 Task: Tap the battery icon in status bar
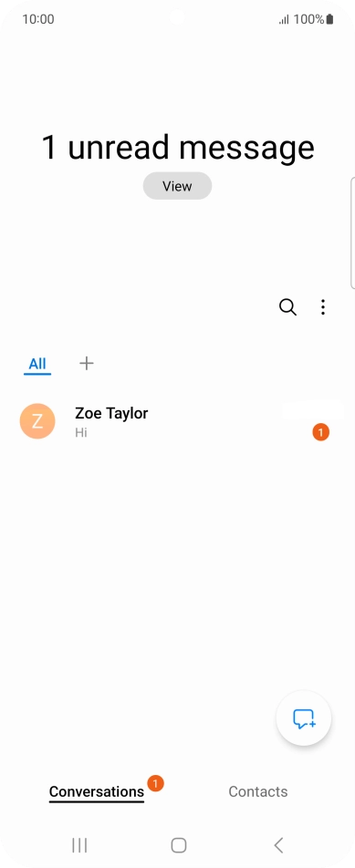(x=329, y=19)
